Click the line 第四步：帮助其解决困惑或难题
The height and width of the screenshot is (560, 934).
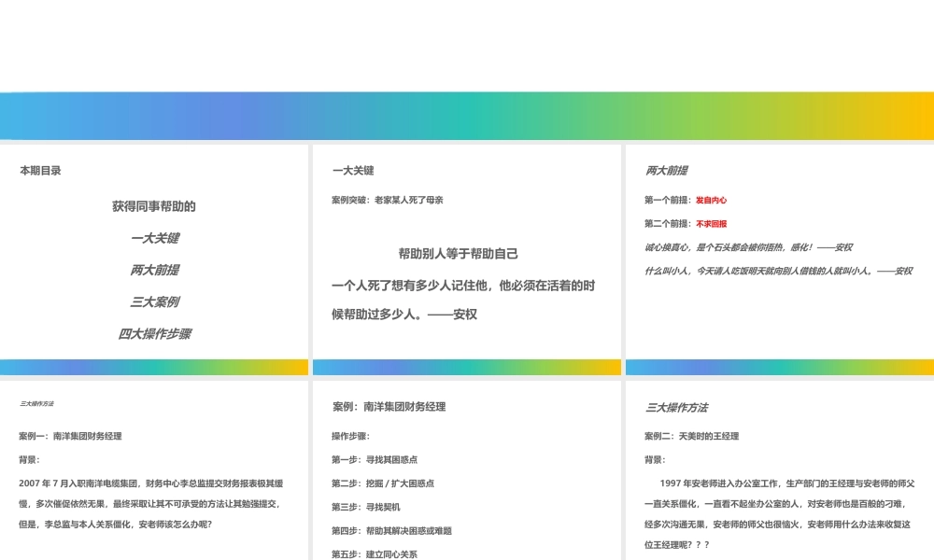point(392,531)
